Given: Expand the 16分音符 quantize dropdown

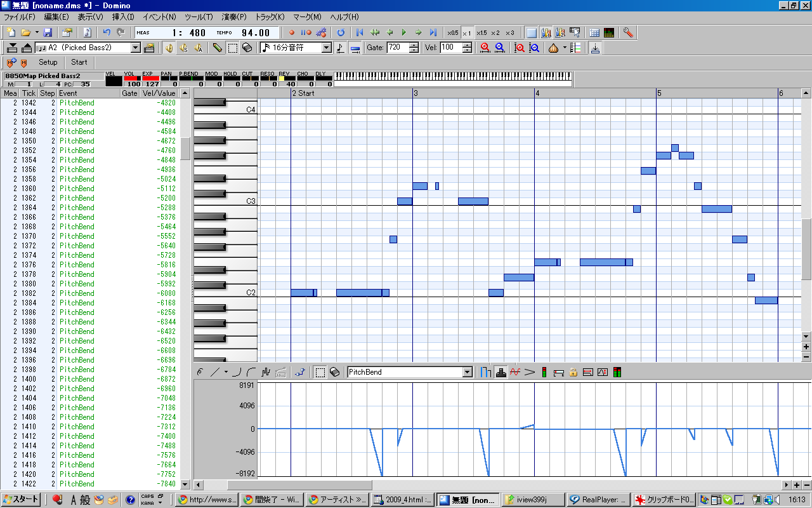Looking at the screenshot, I should click(327, 48).
